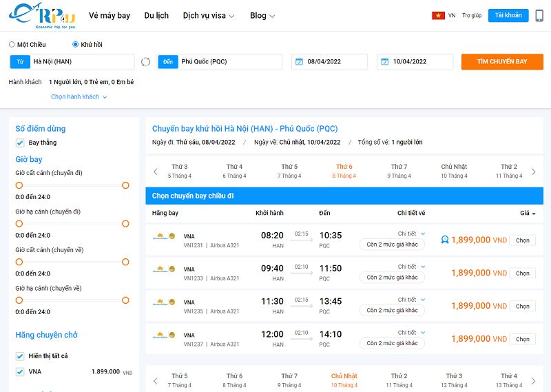Click the Vietnam Airlines logo for VN1231

click(x=164, y=236)
